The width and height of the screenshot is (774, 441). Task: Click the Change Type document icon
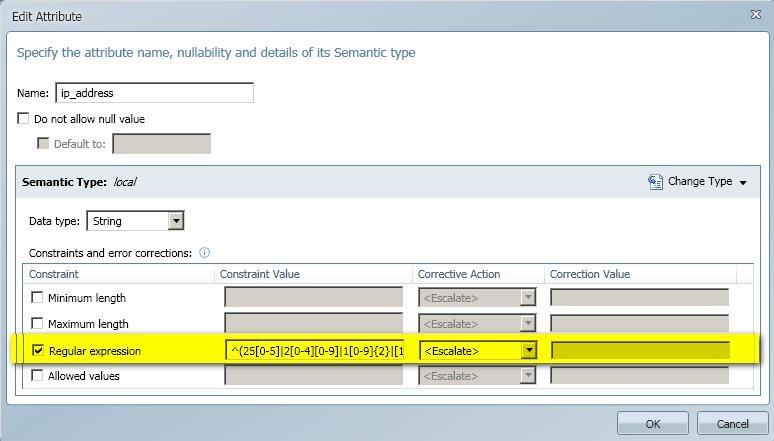(655, 182)
